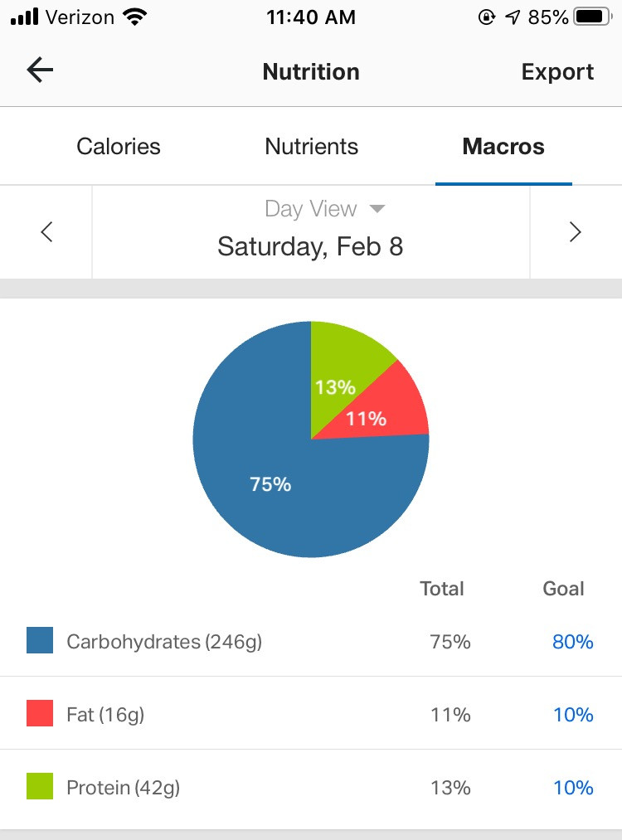The image size is (622, 840).
Task: Click the blue Carbohydrates color swatch
Action: point(40,640)
